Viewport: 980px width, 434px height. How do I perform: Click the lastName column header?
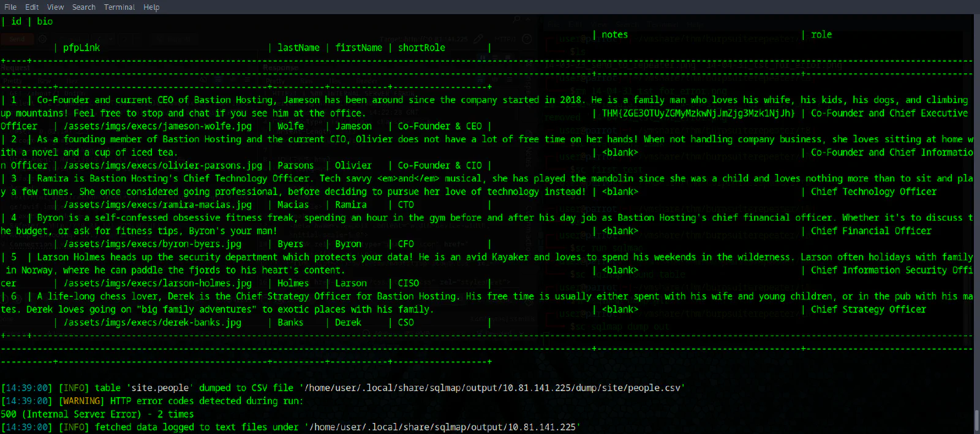point(298,48)
